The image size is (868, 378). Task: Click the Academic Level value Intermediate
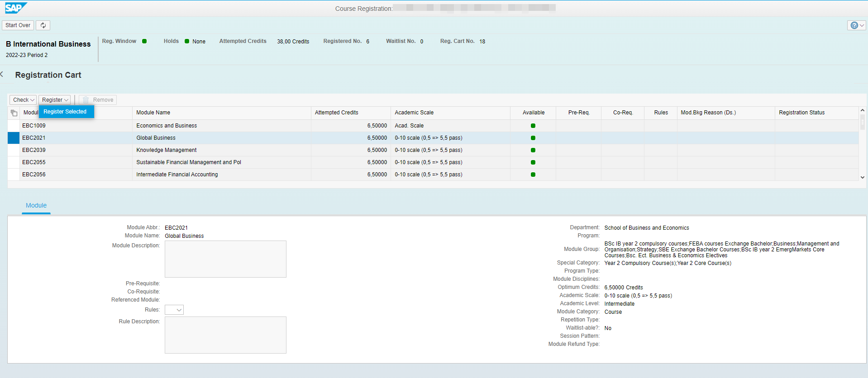tap(619, 304)
